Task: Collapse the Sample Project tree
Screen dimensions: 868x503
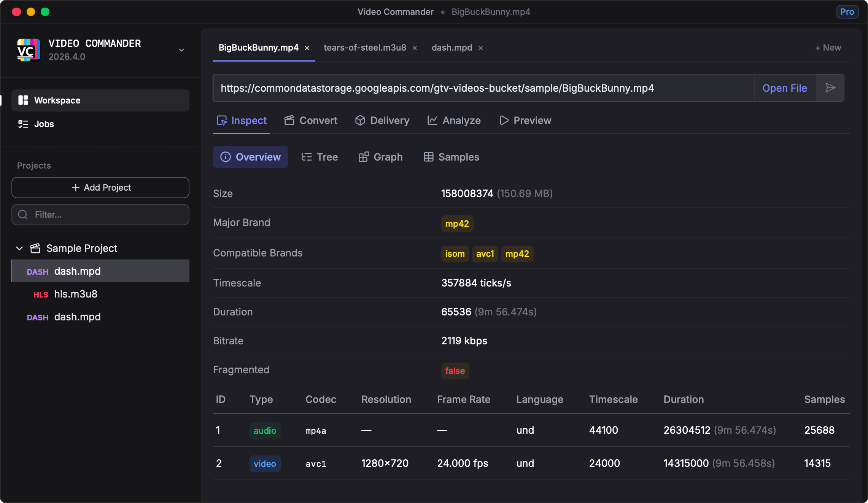Action: pos(19,248)
